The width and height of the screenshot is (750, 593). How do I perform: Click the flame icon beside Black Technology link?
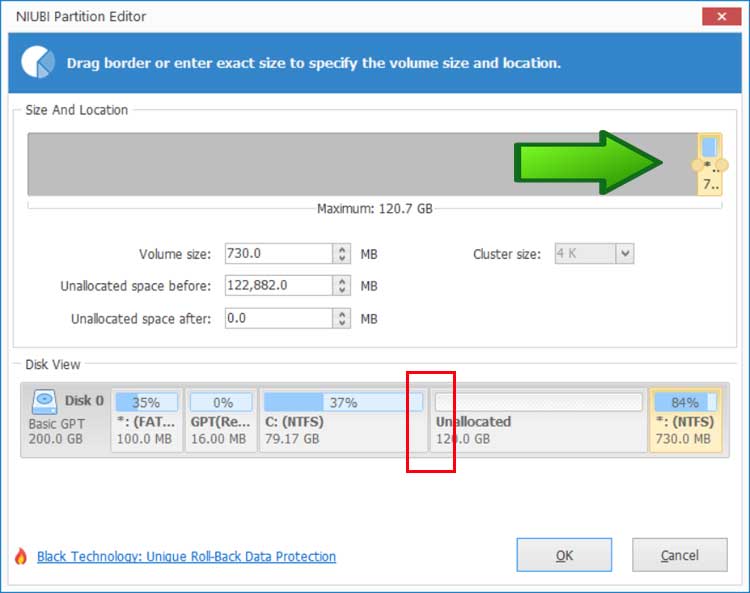[x=21, y=556]
